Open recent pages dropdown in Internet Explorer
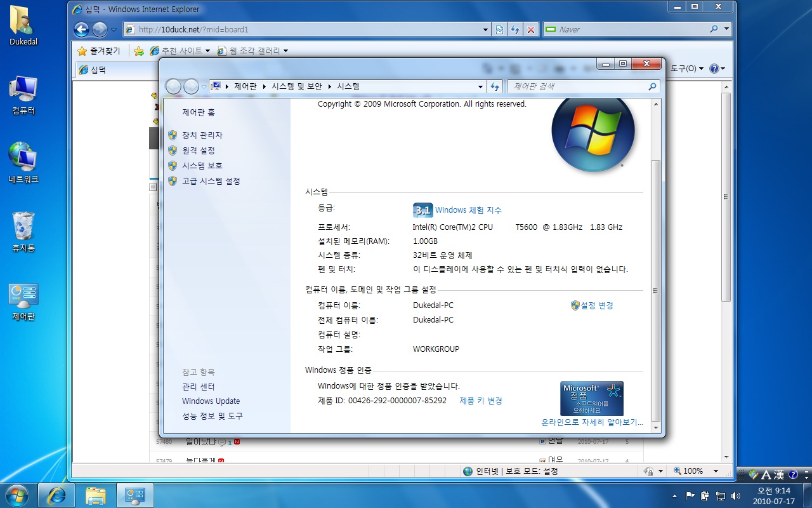The image size is (812, 508). [114, 30]
